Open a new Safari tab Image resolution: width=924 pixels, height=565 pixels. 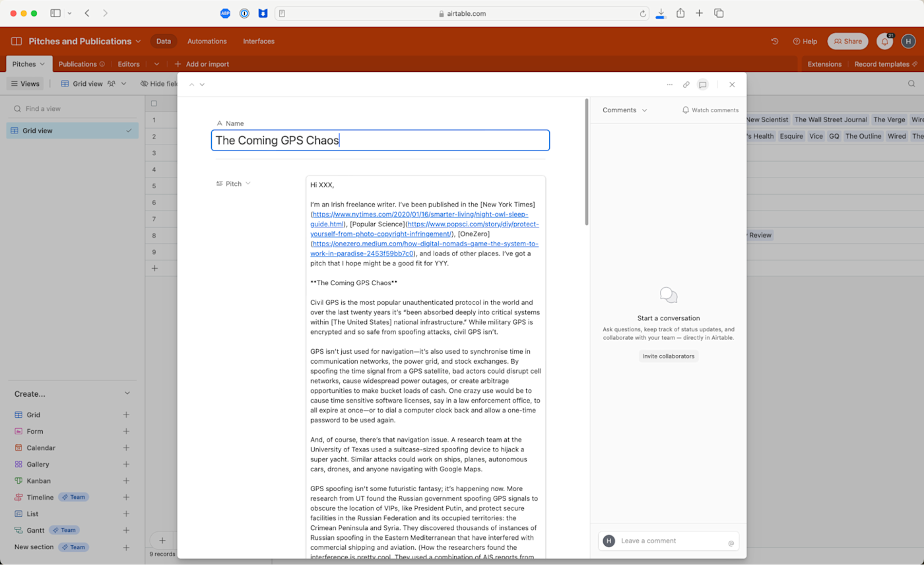[x=700, y=13]
